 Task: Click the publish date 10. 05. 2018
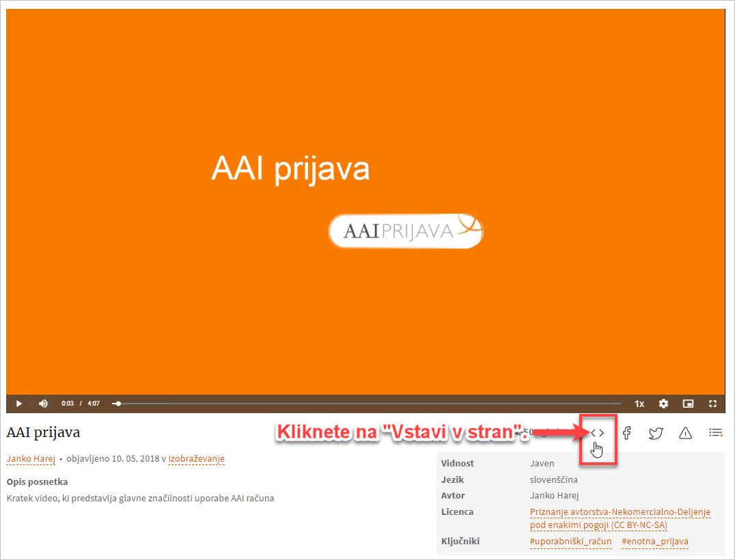(135, 459)
